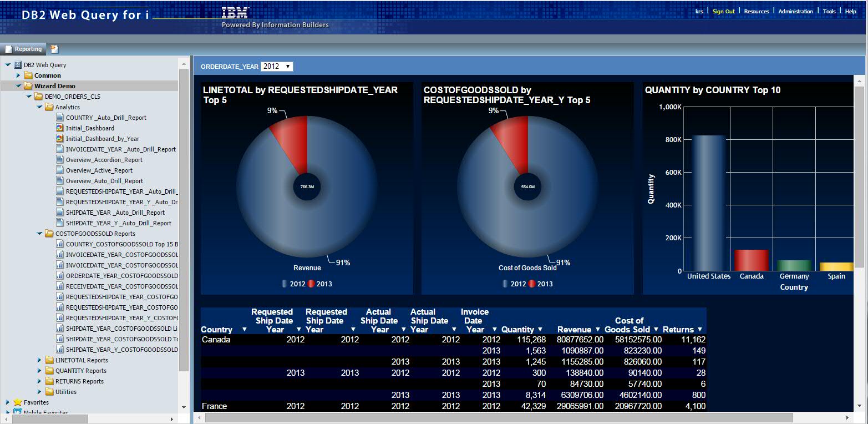Viewport: 868px width, 424px height.
Task: Open the Quantity column filter arrow
Action: click(540, 330)
